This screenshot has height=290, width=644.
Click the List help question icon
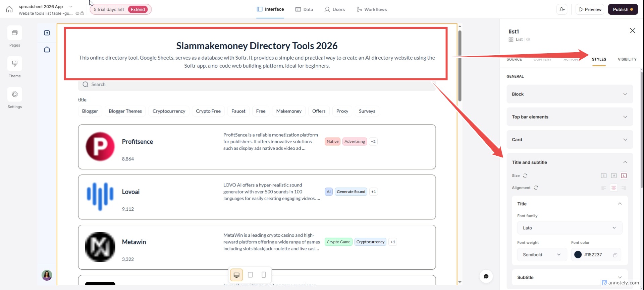(x=528, y=40)
